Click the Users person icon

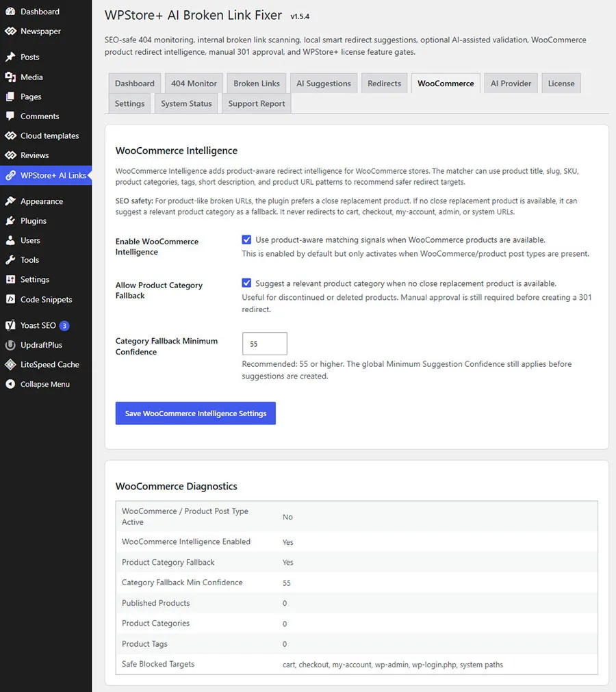point(10,240)
